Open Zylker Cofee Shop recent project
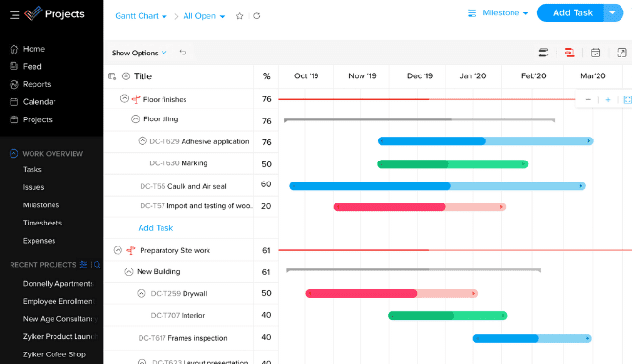Screen dimensions: 632x364 (x=54, y=354)
